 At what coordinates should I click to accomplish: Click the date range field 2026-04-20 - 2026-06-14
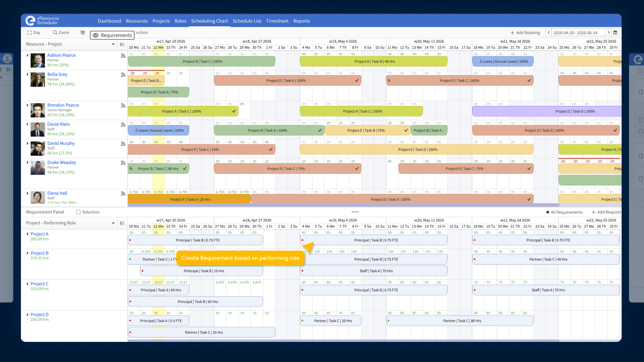[x=579, y=33]
